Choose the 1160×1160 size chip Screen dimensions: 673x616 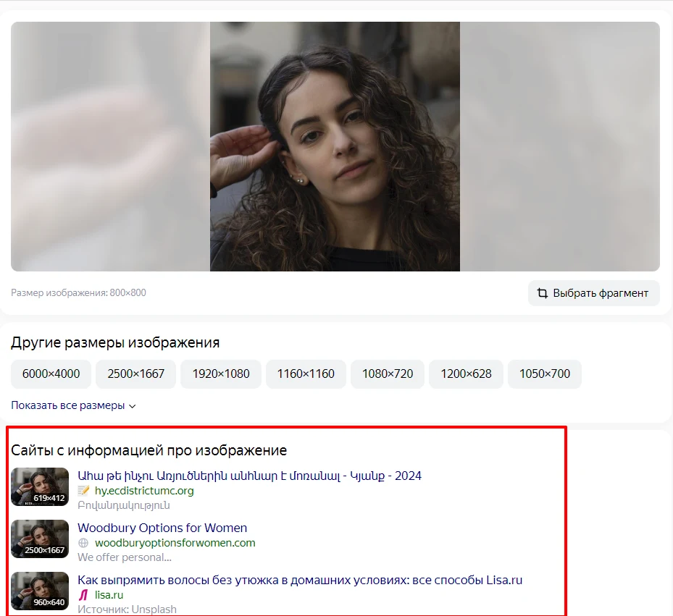pyautogui.click(x=306, y=374)
